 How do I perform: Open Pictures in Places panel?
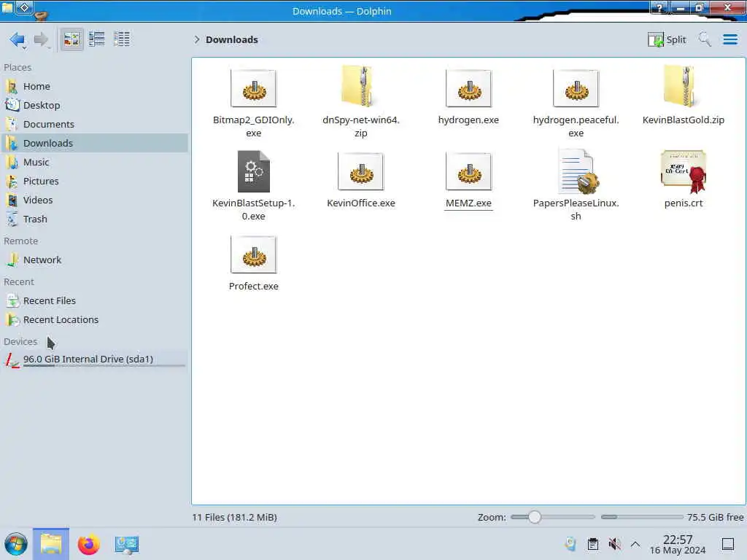(x=96, y=181)
